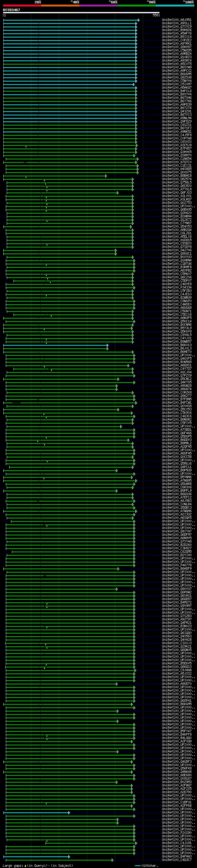
Task: Select the UniRef100_C1N654 label
Action: coord(177,159)
